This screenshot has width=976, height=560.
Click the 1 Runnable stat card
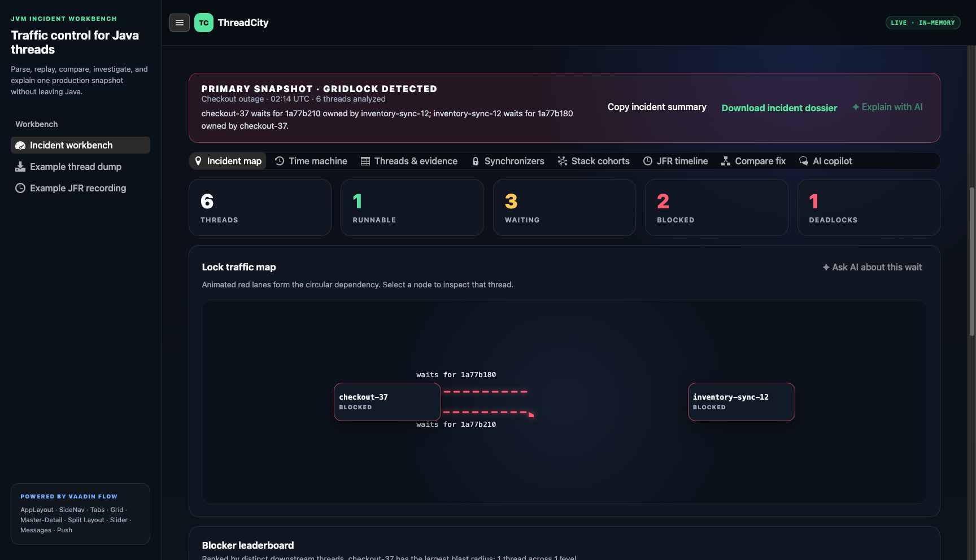click(x=412, y=207)
